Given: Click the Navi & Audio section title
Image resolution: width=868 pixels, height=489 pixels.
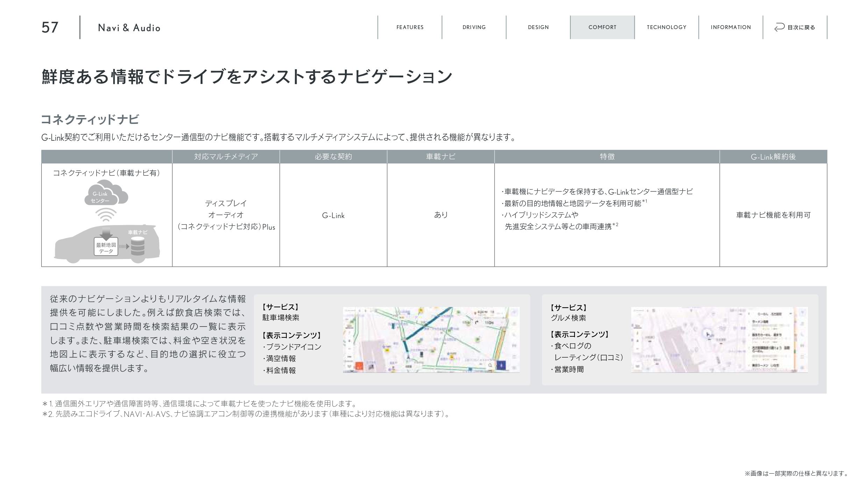Looking at the screenshot, I should (x=129, y=28).
